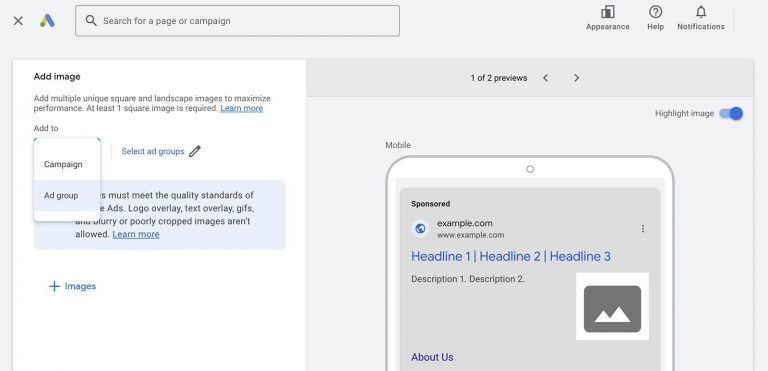Screen dimensions: 768x371
Task: Choose Ad group from the Add to dropdown
Action: [67, 195]
